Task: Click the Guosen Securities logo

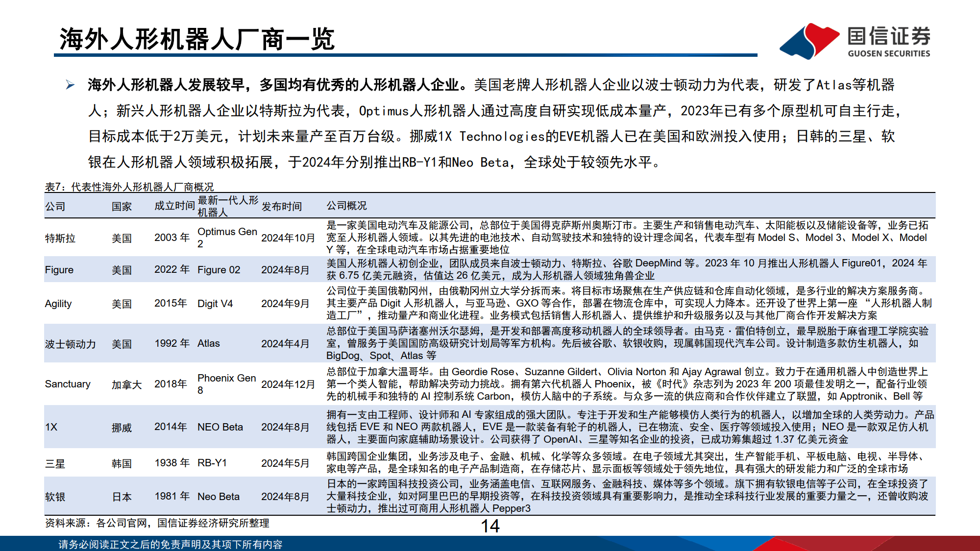Action: (855, 41)
